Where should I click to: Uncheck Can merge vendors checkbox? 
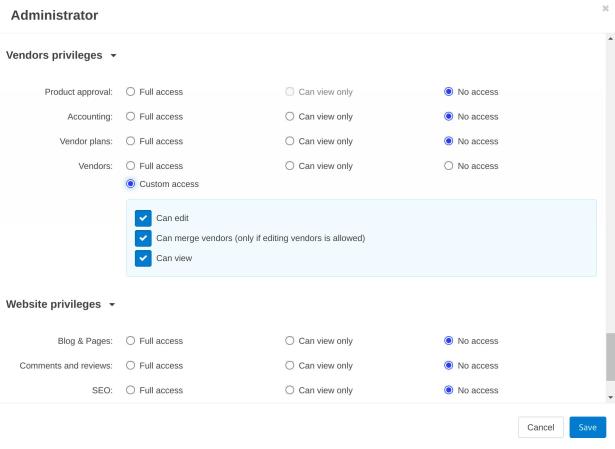[142, 238]
